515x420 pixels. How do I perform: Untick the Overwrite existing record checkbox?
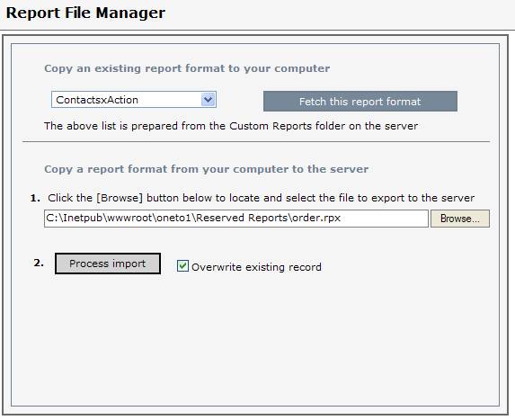(182, 266)
